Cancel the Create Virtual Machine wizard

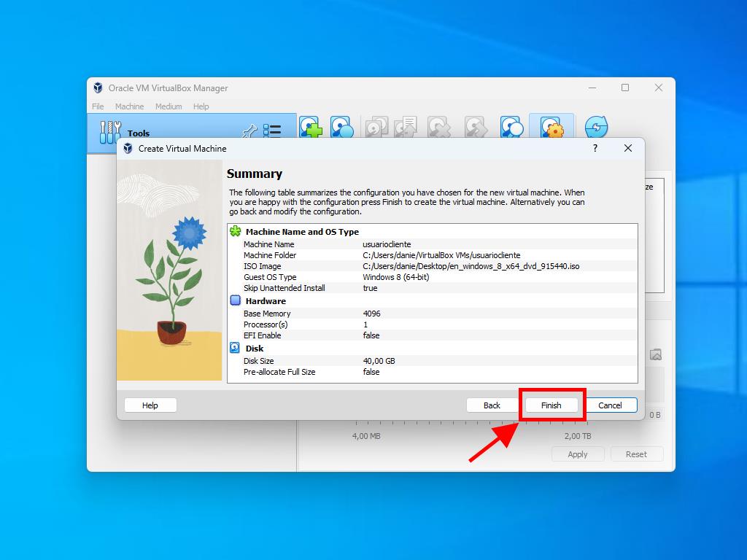[x=610, y=405]
